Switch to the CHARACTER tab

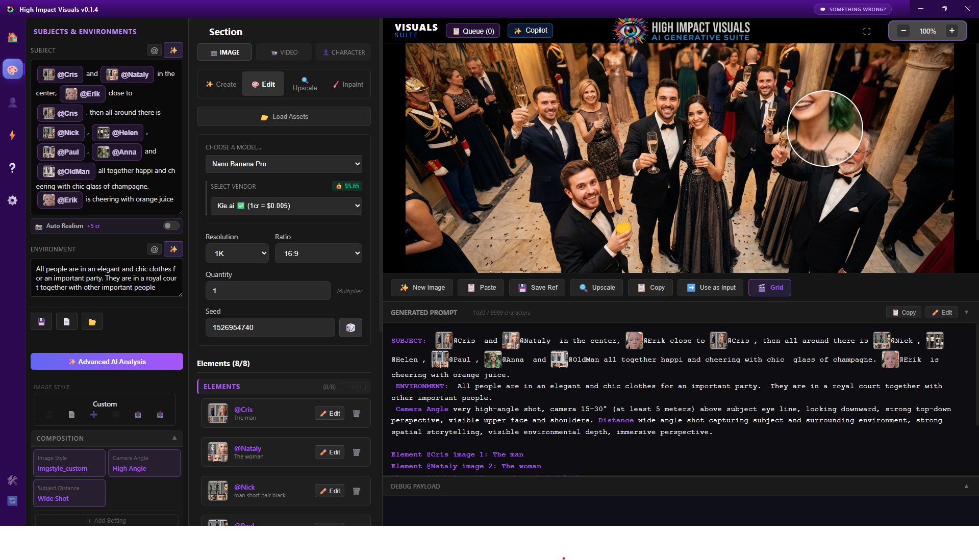coord(343,52)
